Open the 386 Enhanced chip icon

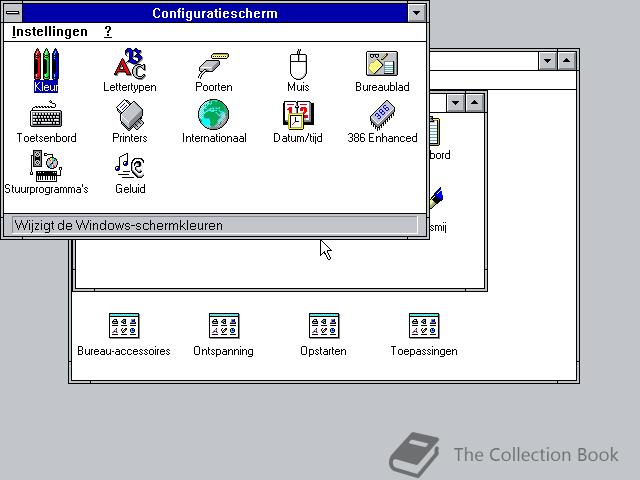pyautogui.click(x=382, y=122)
